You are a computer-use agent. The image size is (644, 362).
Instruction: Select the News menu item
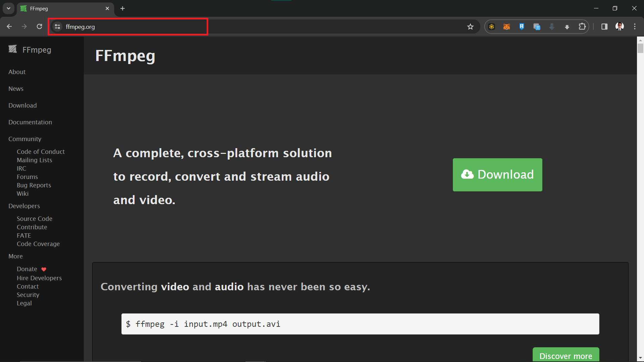point(16,88)
